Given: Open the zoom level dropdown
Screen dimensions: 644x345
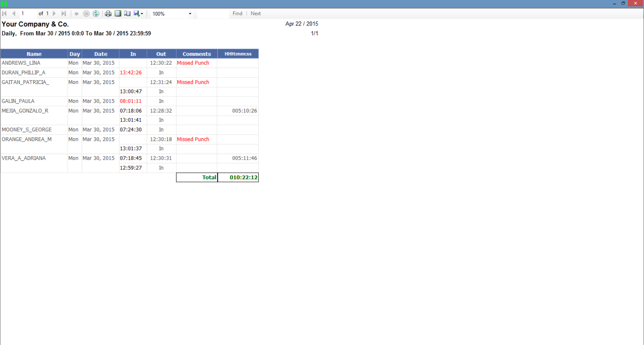Looking at the screenshot, I should 190,14.
